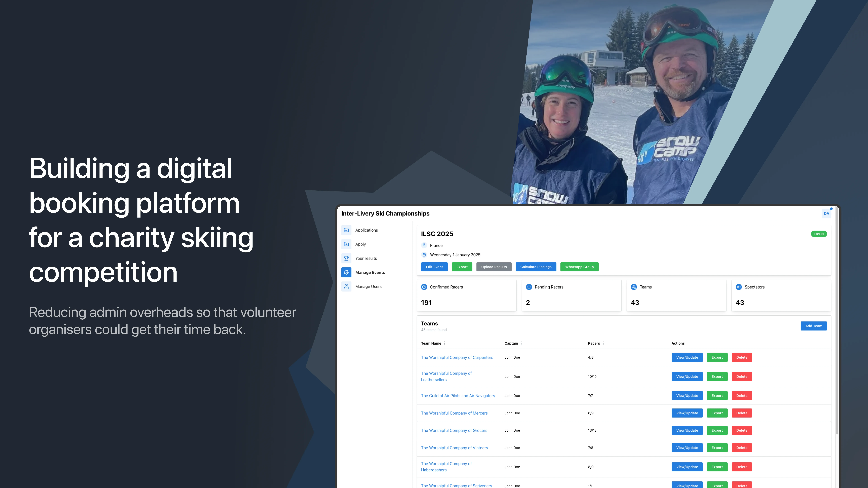Click the Edit Event button

pyautogui.click(x=434, y=267)
